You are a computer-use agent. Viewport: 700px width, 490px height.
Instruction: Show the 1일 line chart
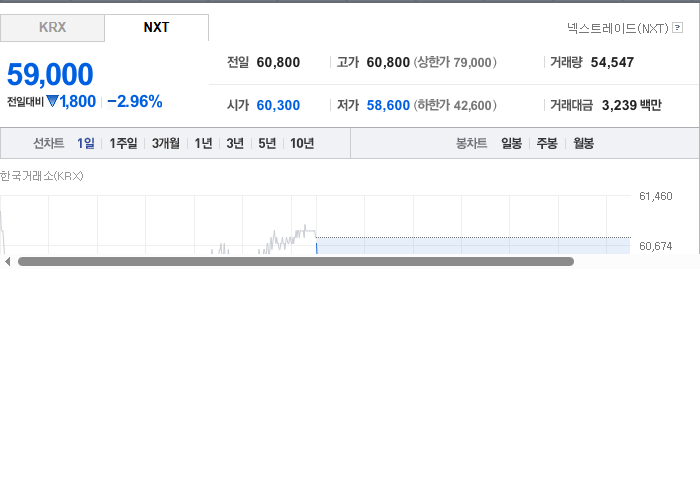[86, 143]
